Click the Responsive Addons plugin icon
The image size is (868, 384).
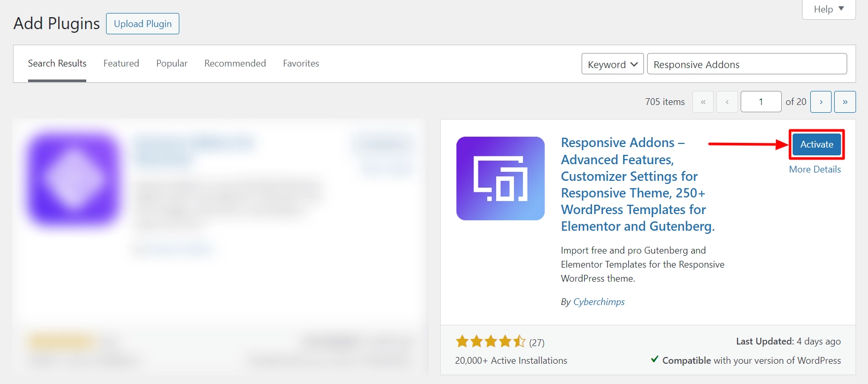click(x=501, y=178)
